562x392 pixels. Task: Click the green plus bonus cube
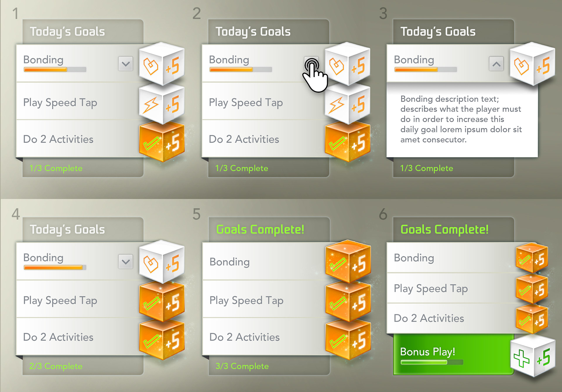[x=532, y=357]
